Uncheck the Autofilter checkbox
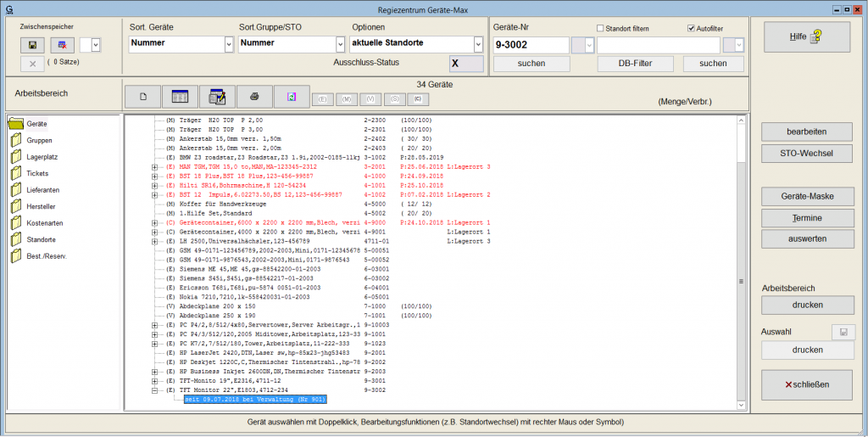Viewport: 868px width, 437px height. click(692, 29)
